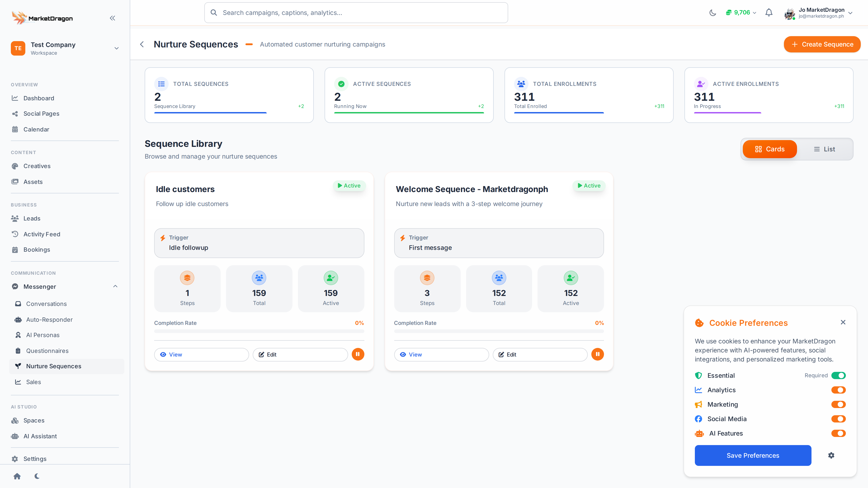Viewport: 868px width, 488px height.
Task: Click the MarketDragon logo
Action: click(42, 18)
